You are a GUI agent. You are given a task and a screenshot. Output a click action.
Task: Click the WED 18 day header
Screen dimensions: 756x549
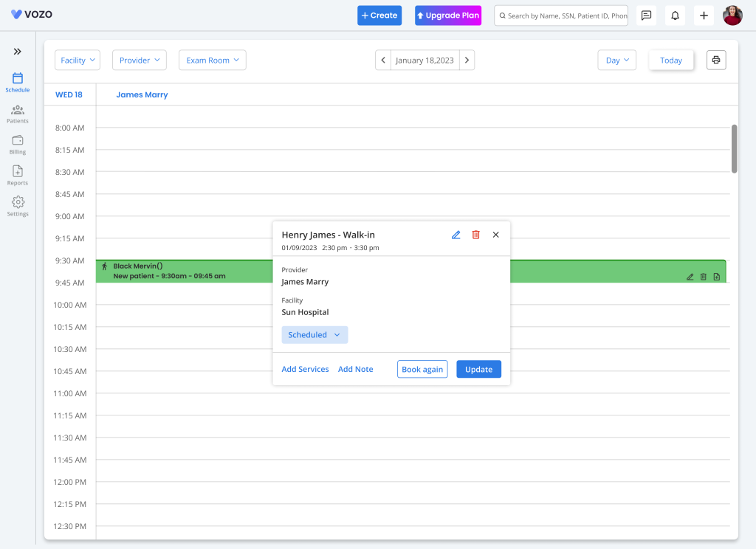69,94
